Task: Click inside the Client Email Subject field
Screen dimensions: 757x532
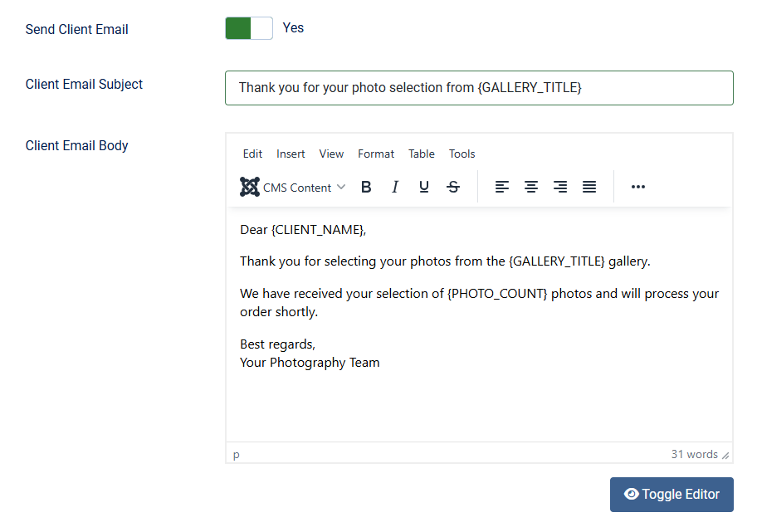Action: (x=479, y=87)
